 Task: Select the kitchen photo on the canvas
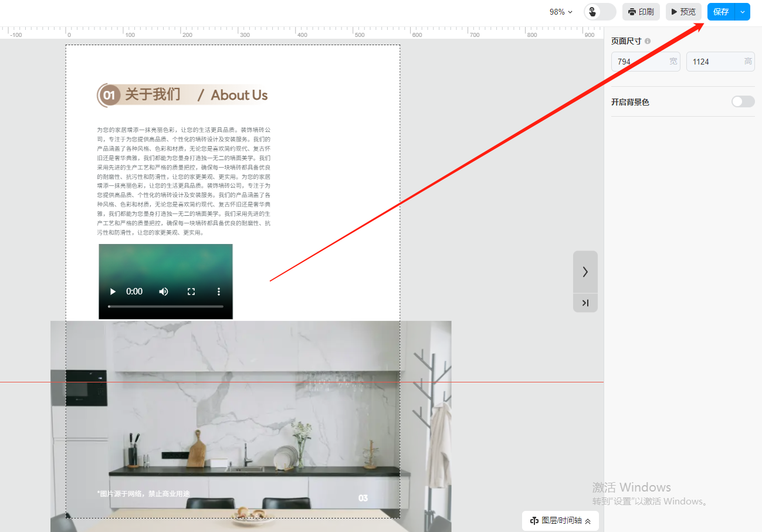250,422
